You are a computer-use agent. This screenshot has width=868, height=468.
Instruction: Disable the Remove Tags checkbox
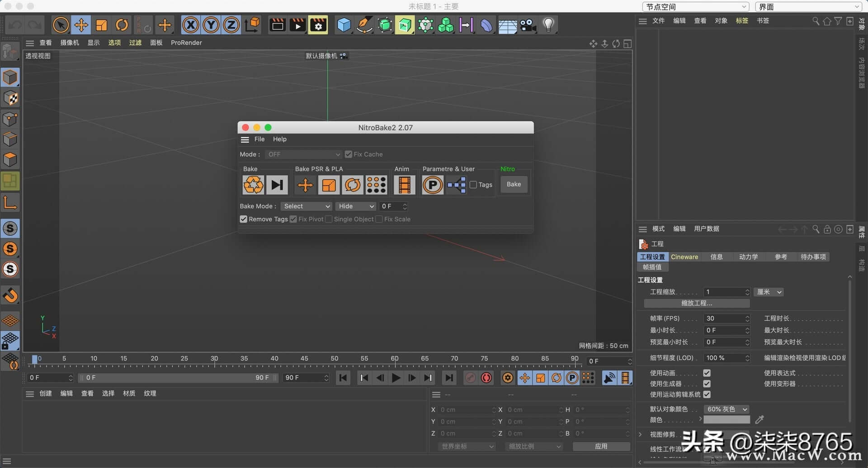coord(243,219)
